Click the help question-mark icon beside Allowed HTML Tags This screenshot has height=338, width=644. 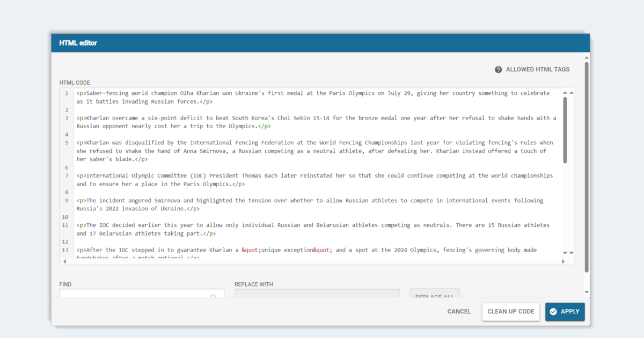coord(498,70)
